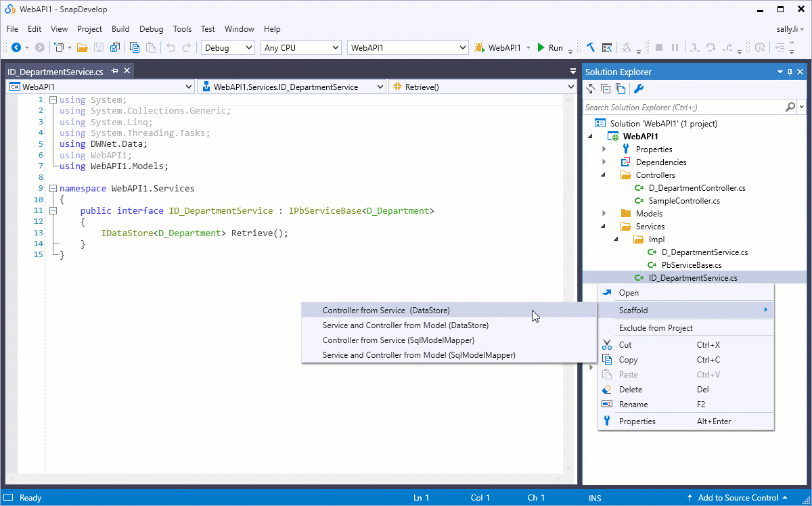The image size is (812, 506).
Task: Click the INS indicator in status bar
Action: click(595, 498)
